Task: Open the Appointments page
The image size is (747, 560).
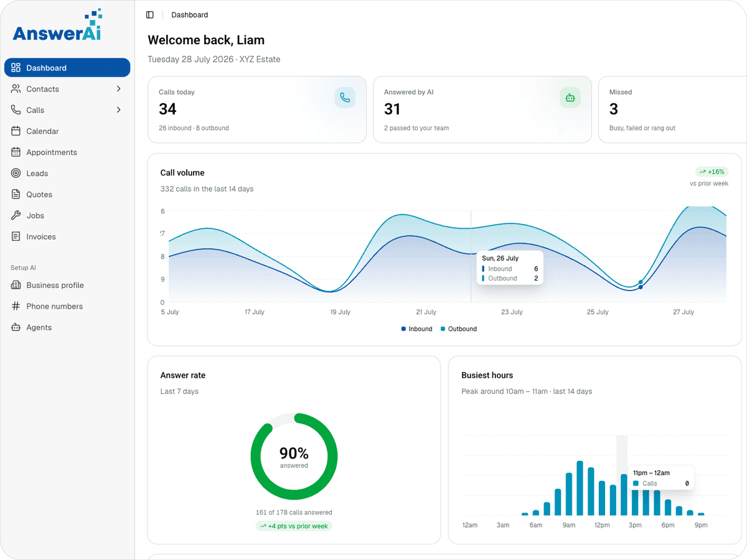Action: (67, 152)
